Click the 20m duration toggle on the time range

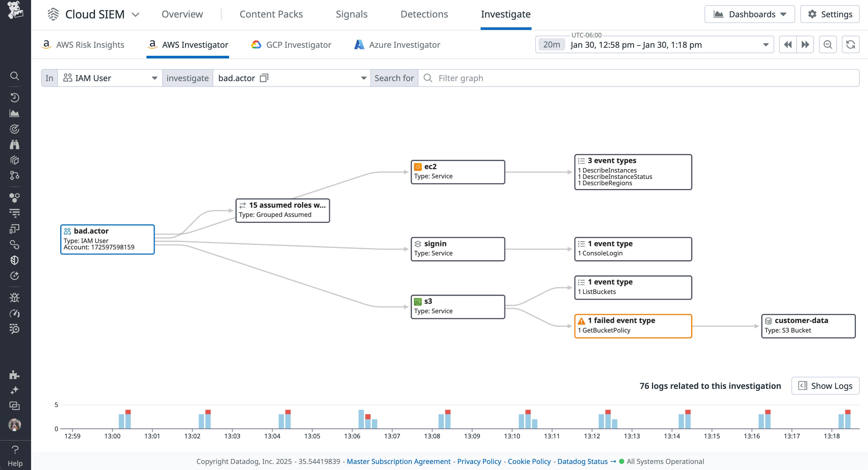pos(552,44)
